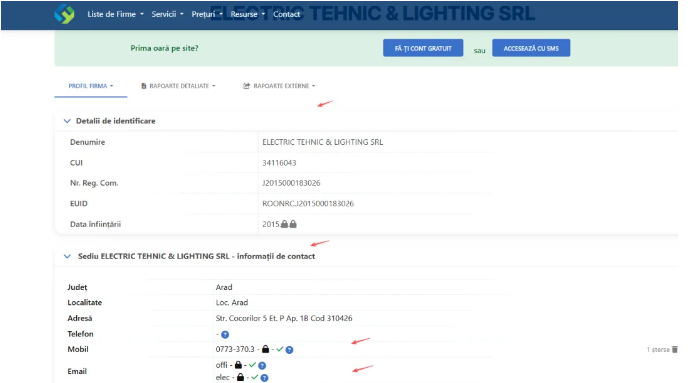Image resolution: width=695 pixels, height=383 pixels.
Task: Open the RAPOARTE EXTERNE tab dropdown
Action: pyautogui.click(x=279, y=86)
